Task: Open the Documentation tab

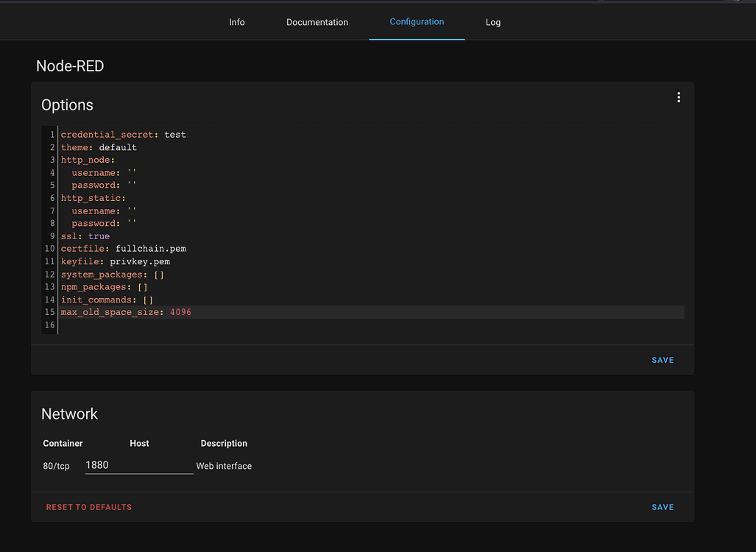Action: tap(317, 22)
